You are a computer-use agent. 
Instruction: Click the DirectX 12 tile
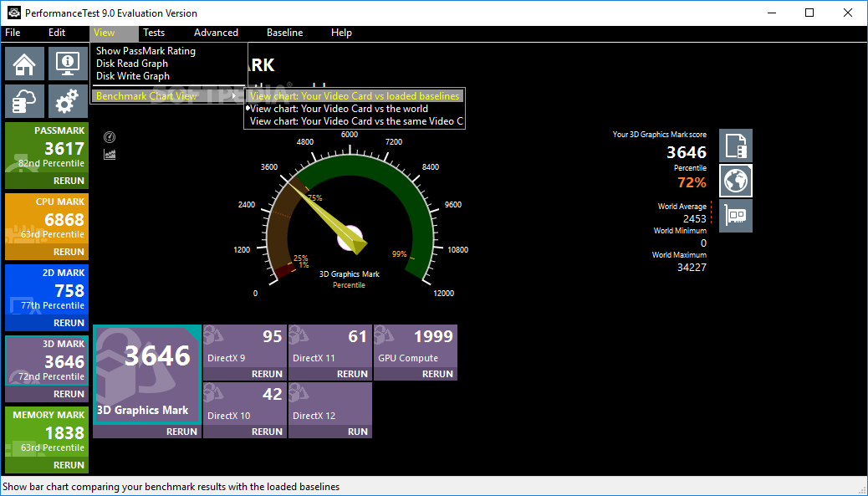coord(330,403)
